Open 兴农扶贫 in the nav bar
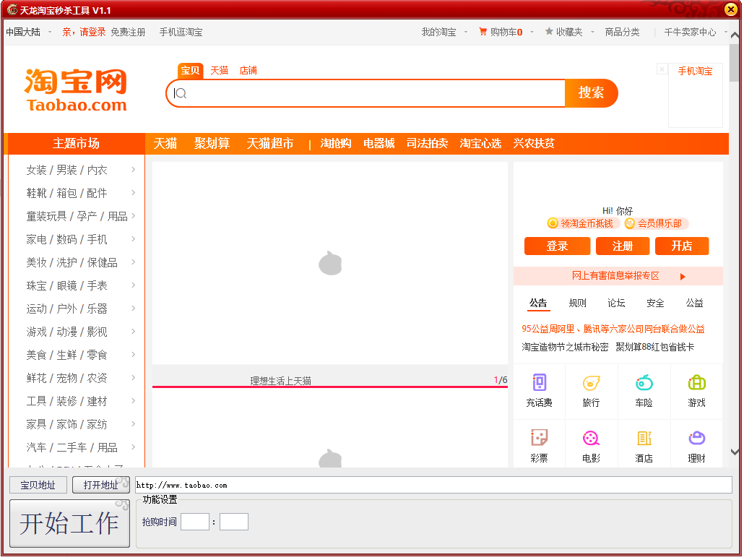 534,143
